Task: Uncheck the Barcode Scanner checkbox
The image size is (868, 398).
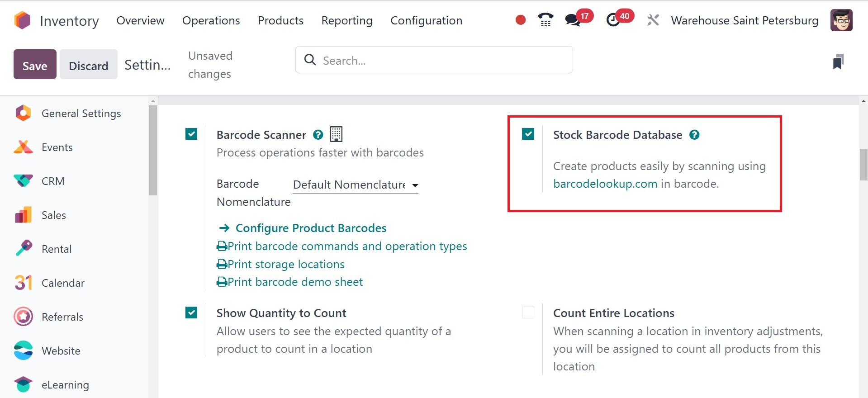Action: 191,134
